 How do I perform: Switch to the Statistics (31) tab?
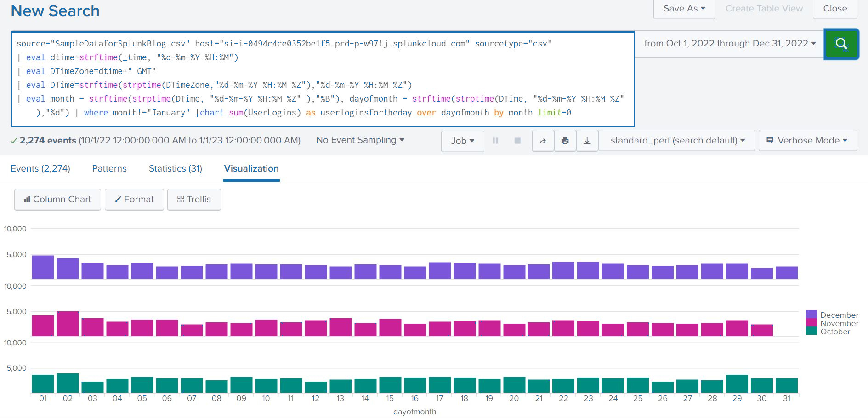176,169
